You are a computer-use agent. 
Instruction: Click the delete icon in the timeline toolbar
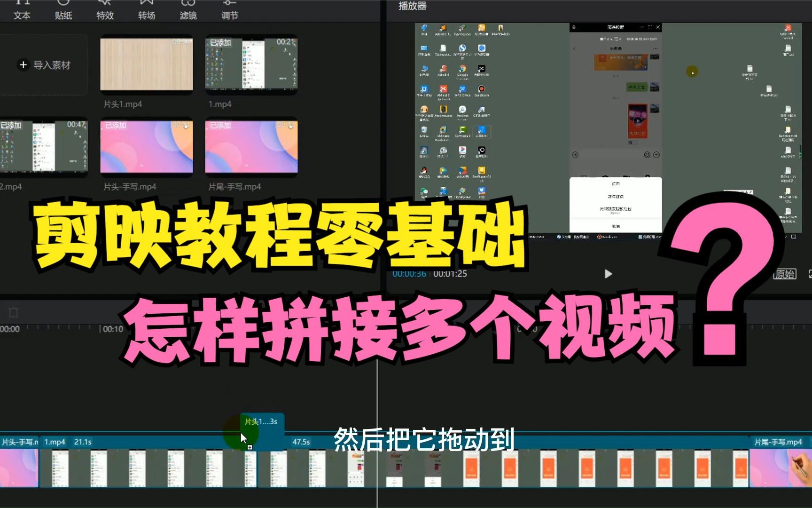(x=14, y=312)
